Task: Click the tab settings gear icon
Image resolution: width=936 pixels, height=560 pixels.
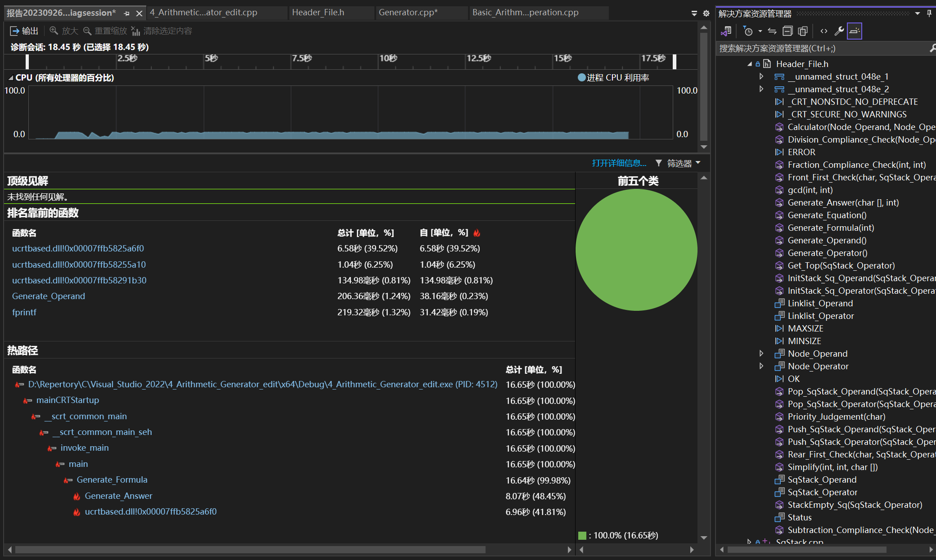Action: (x=706, y=13)
